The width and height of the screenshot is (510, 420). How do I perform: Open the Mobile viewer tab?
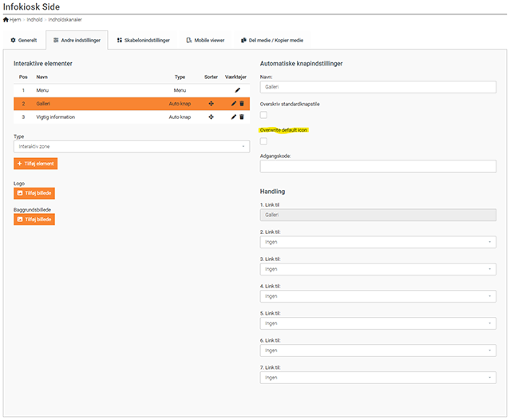tap(204, 40)
